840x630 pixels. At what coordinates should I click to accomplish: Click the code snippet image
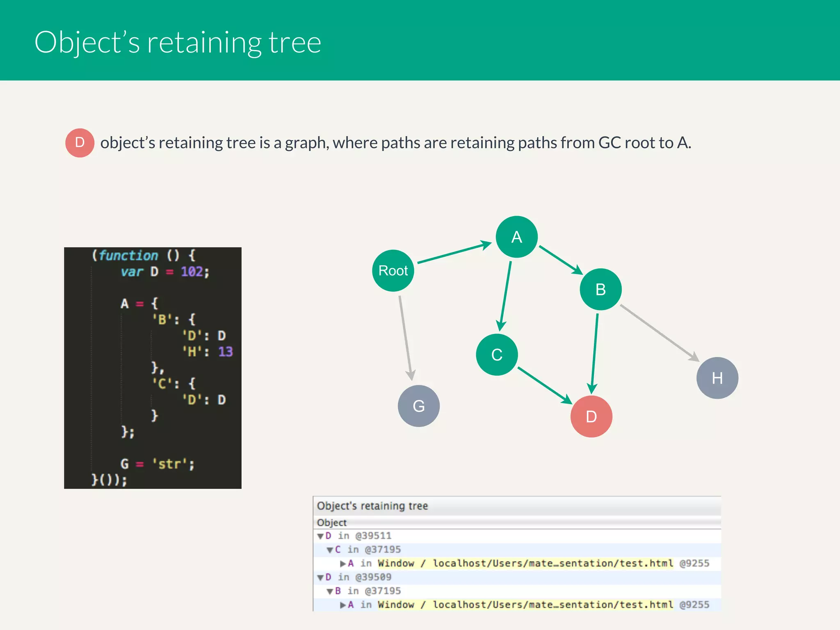(x=153, y=368)
